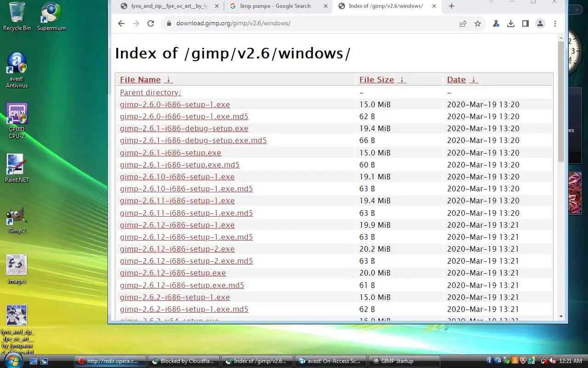Image resolution: width=588 pixels, height=368 pixels.
Task: Bookmark this page with the star icon
Action: click(x=478, y=23)
